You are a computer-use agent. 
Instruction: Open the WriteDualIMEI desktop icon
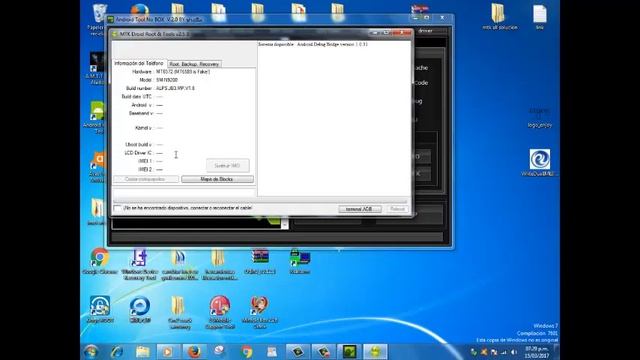540,162
